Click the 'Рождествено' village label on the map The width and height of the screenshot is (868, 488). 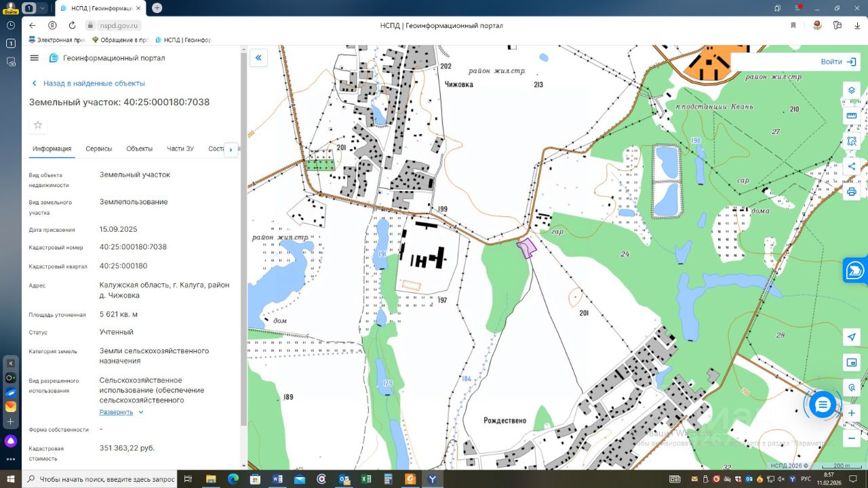(505, 421)
